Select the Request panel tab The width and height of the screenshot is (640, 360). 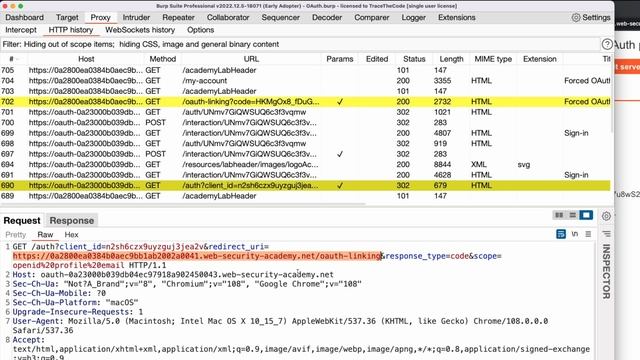[22, 221]
